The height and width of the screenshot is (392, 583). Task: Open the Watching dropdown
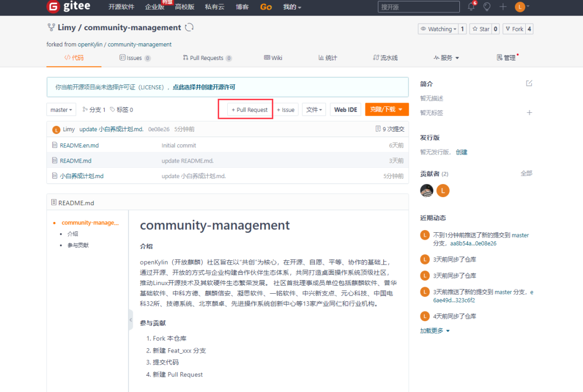click(x=438, y=29)
